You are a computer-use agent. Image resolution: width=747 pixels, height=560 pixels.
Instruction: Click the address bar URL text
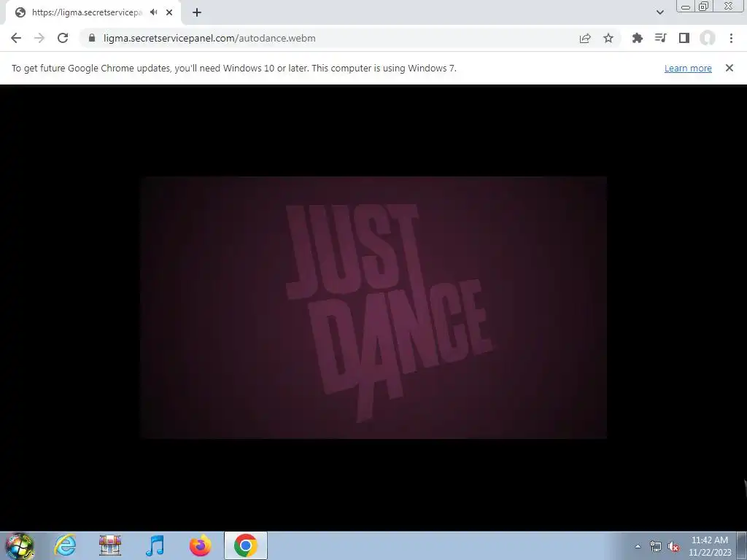(209, 38)
